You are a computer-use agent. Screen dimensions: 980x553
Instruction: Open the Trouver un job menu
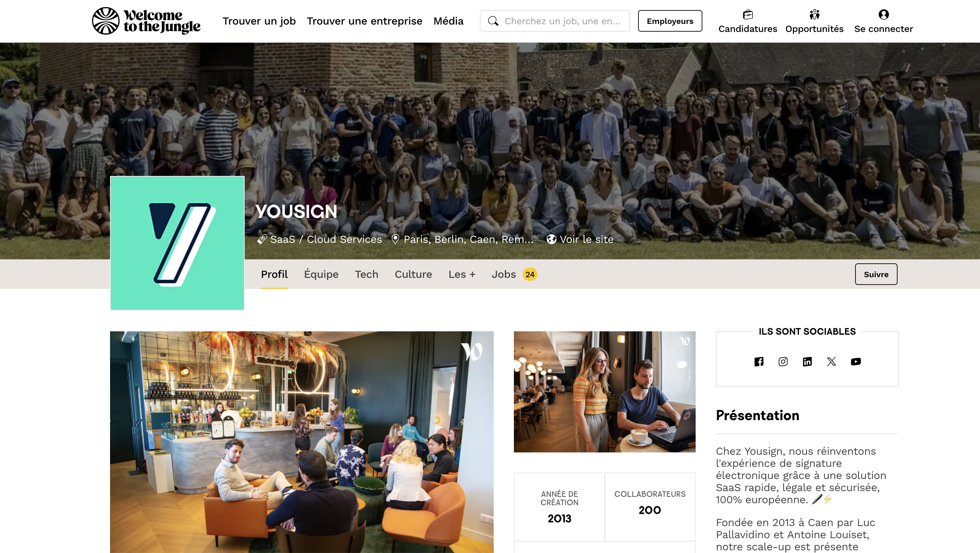(259, 21)
